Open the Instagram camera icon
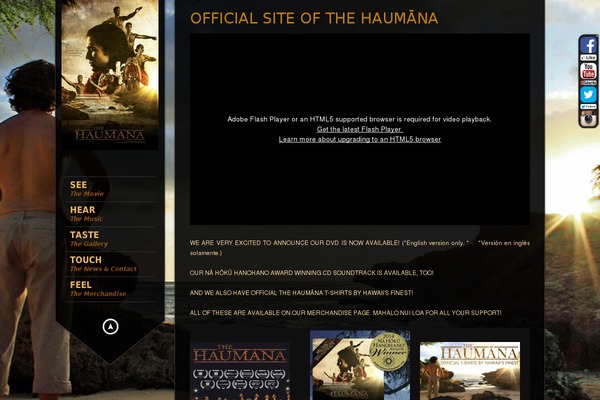 [x=588, y=118]
